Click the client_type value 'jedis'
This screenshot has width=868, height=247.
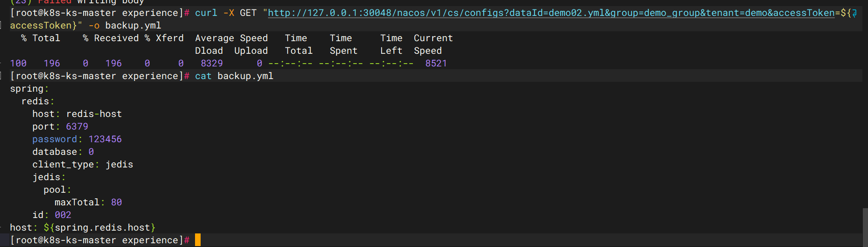tap(119, 165)
